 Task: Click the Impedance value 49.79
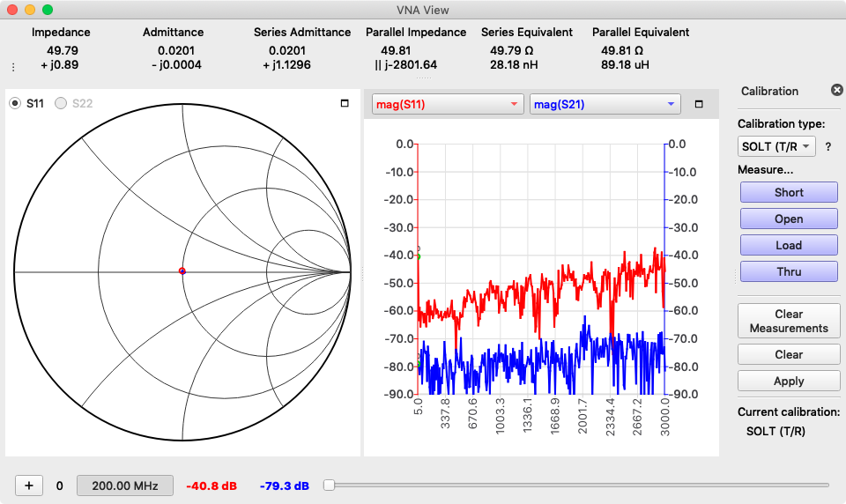coord(62,51)
